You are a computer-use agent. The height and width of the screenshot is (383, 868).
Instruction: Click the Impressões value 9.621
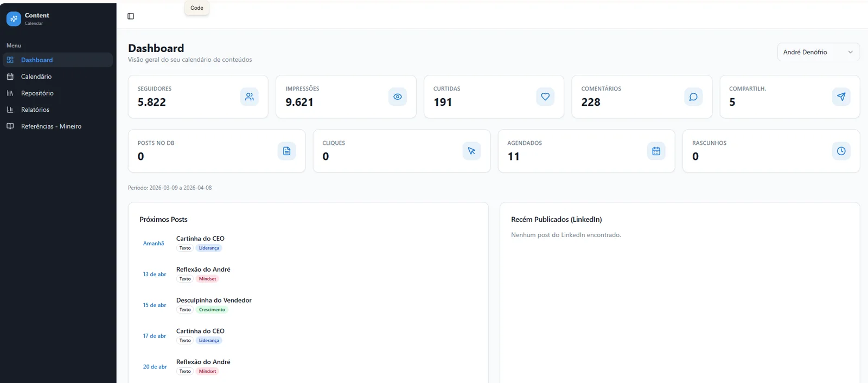click(299, 102)
